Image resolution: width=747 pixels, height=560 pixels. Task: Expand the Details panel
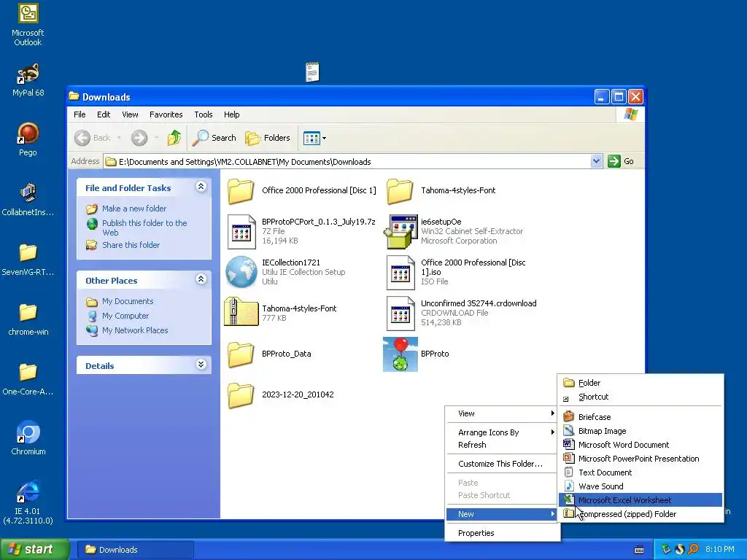point(201,365)
